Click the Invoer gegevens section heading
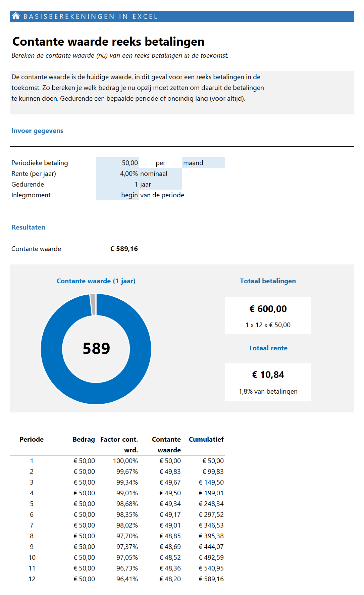The image size is (364, 595). (x=38, y=131)
